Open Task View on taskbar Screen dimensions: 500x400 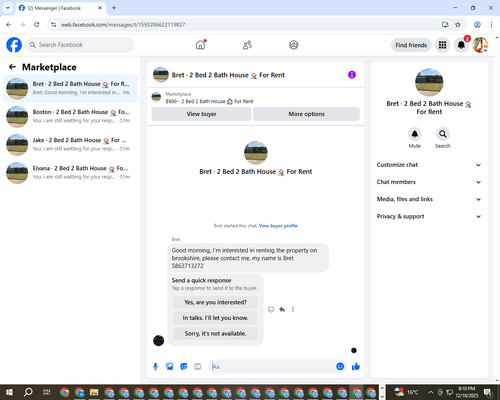pyautogui.click(x=47, y=392)
